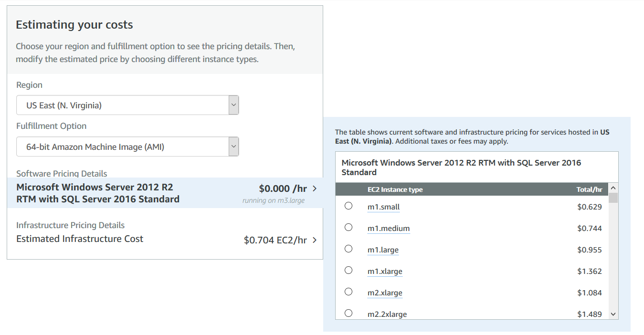
Task: Click the $0.955 total price
Action: [590, 250]
